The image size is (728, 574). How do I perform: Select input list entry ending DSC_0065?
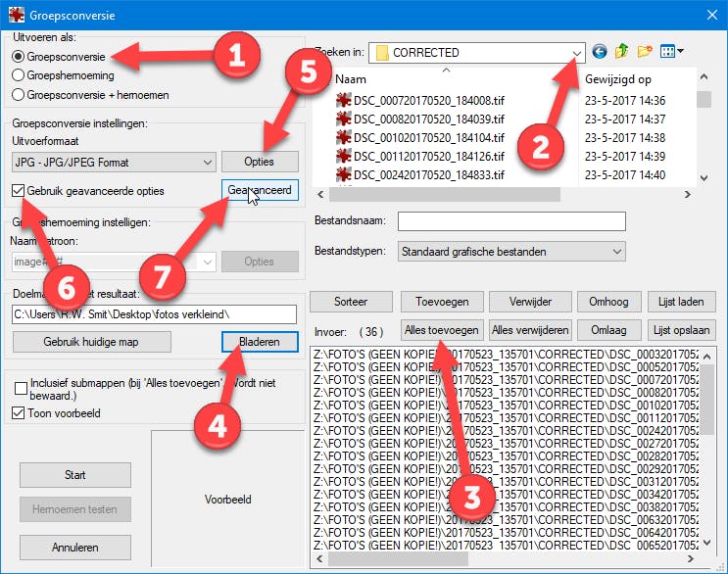pyautogui.click(x=506, y=546)
